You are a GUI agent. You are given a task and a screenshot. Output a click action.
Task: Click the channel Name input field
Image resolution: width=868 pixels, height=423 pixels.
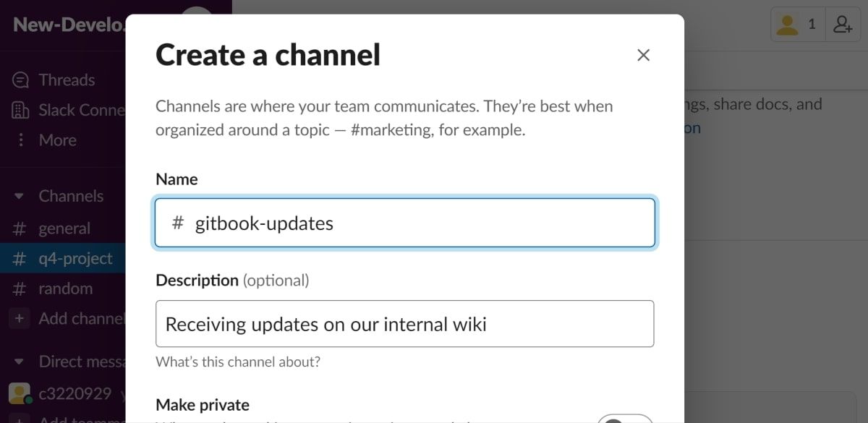pyautogui.click(x=420, y=223)
